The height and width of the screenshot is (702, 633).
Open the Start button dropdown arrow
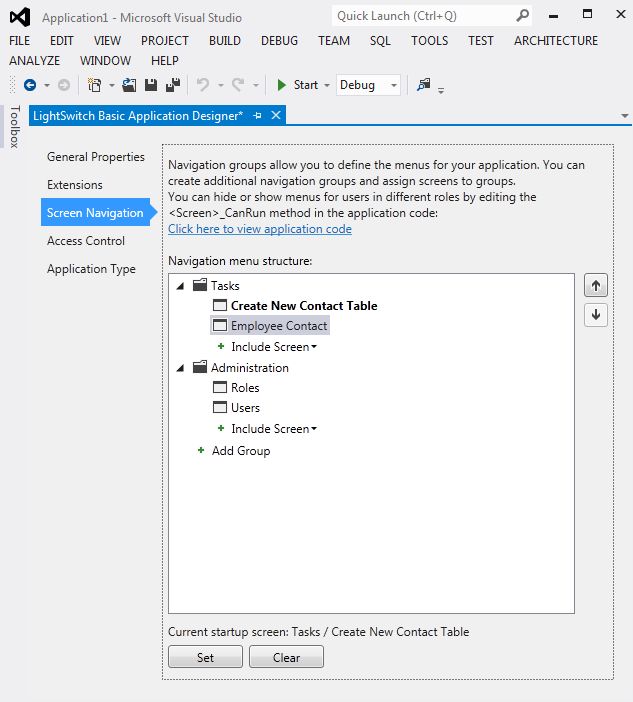(x=327, y=86)
